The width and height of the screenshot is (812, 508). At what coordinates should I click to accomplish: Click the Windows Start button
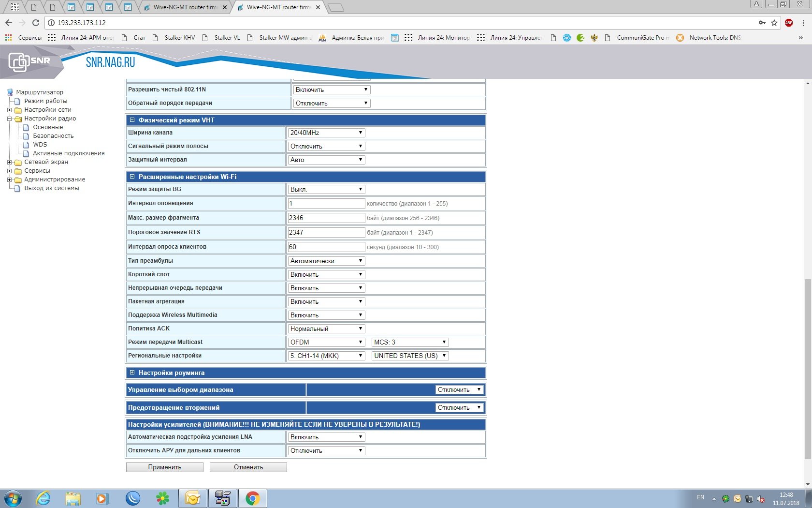pyautogui.click(x=13, y=498)
